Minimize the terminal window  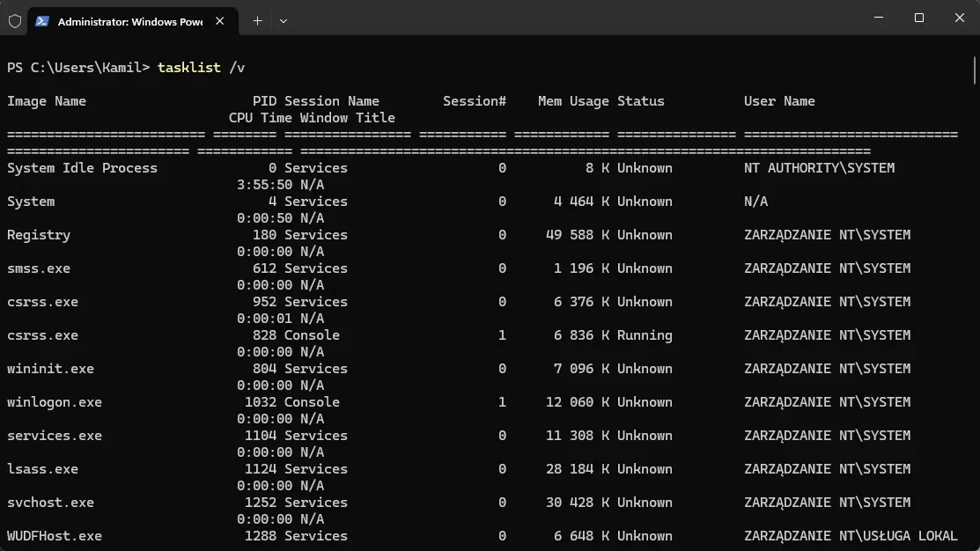(879, 18)
